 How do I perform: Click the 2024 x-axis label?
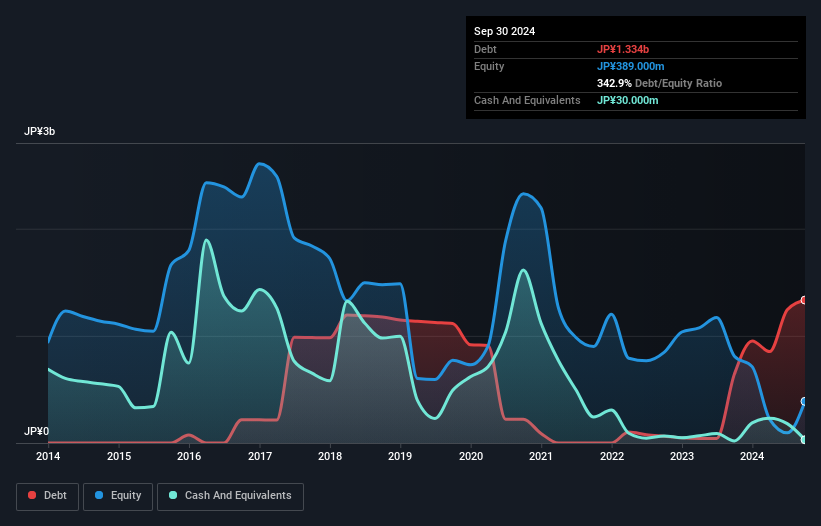[x=752, y=456]
